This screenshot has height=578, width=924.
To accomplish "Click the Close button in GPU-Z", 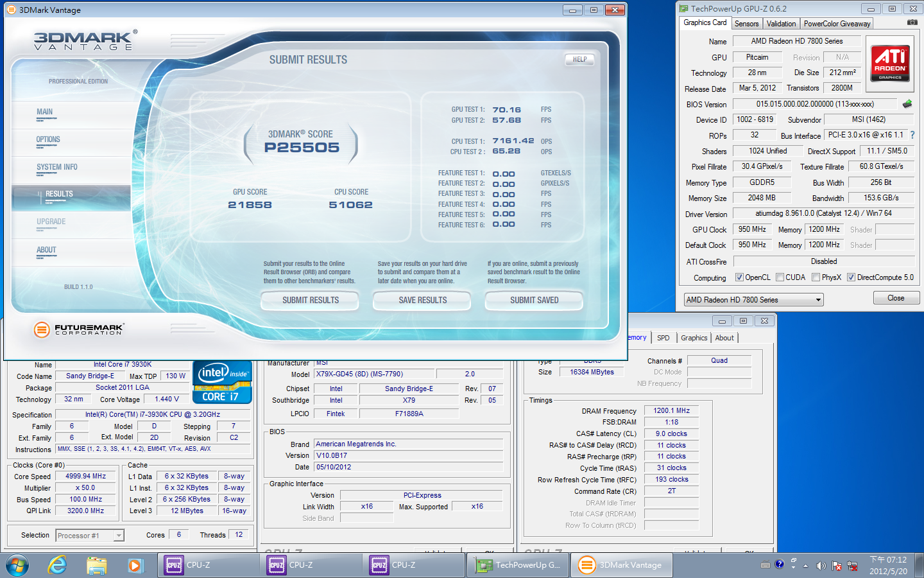I will (896, 298).
